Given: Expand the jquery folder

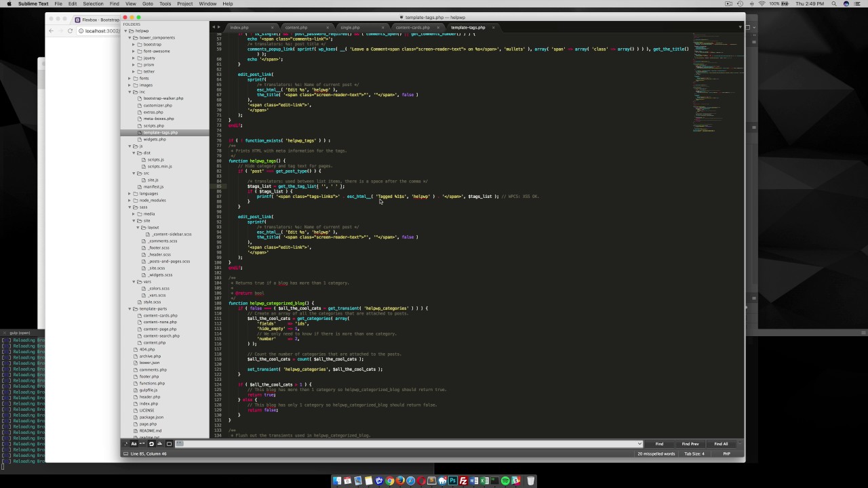Looking at the screenshot, I should tap(134, 58).
